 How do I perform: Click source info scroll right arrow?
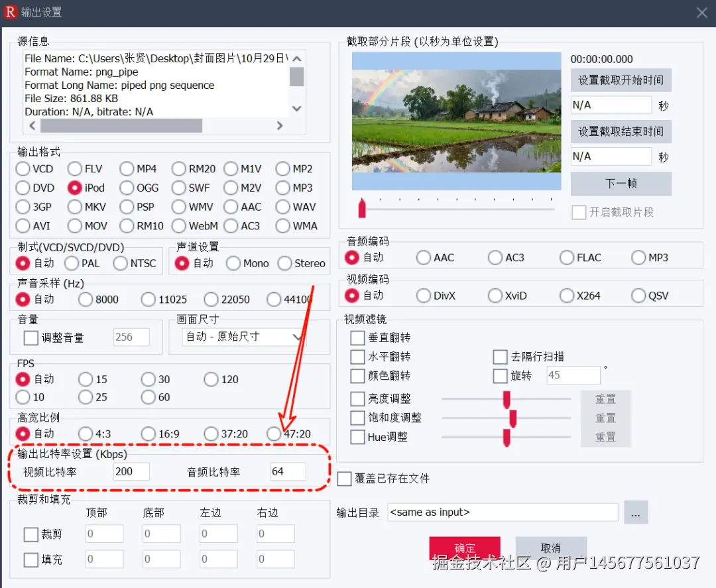click(x=280, y=125)
